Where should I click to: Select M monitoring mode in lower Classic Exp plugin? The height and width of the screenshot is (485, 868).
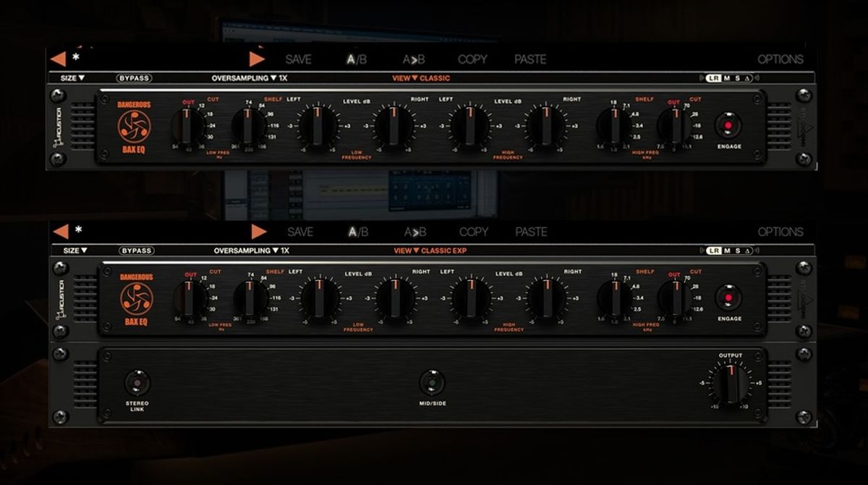728,250
